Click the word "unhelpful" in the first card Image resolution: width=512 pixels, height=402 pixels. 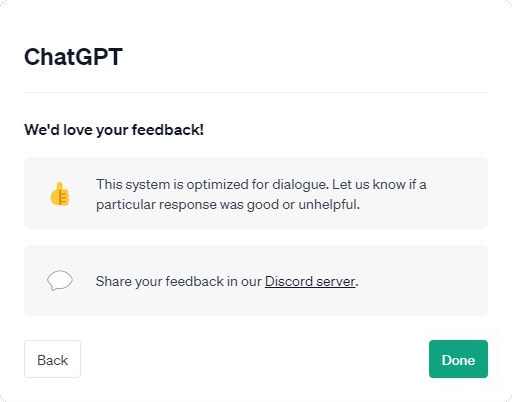click(x=328, y=204)
